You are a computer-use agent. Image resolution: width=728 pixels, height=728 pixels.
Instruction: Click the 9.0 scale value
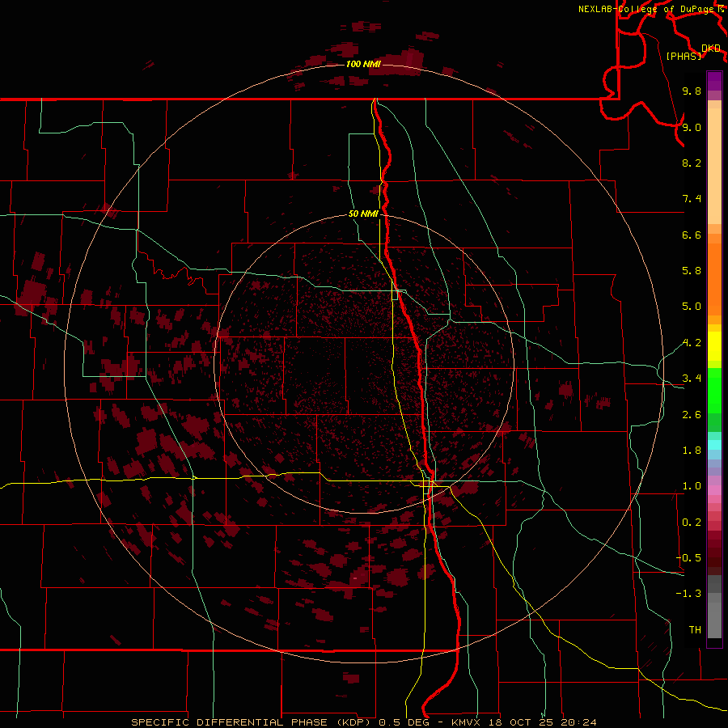pos(692,127)
